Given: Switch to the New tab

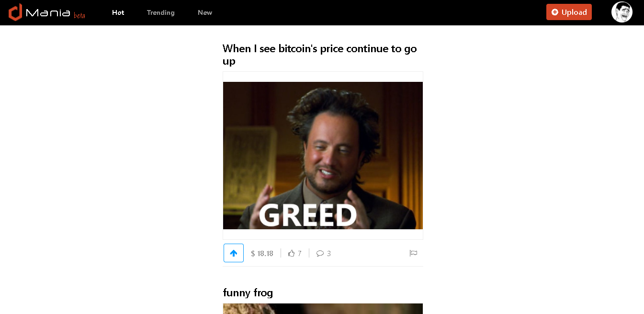Looking at the screenshot, I should [x=205, y=12].
